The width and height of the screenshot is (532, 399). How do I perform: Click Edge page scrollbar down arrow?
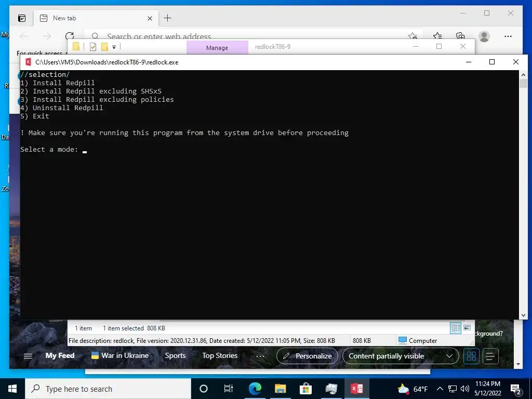tap(518, 364)
